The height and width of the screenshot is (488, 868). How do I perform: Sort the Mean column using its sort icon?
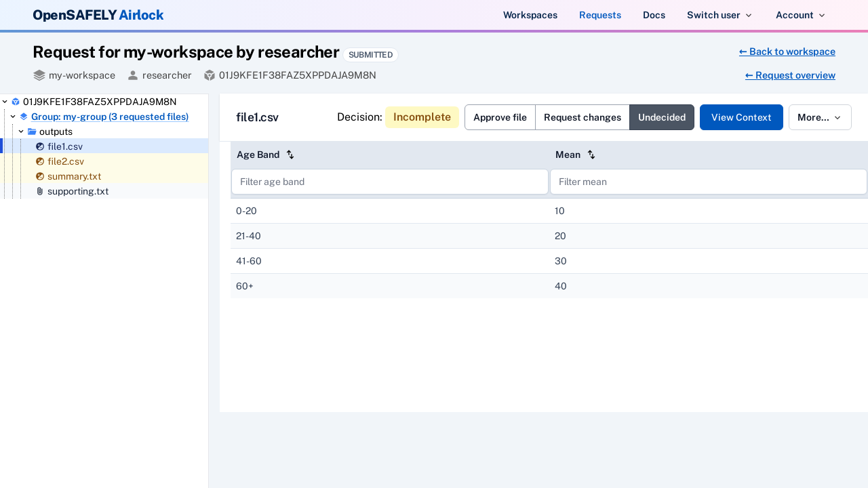pyautogui.click(x=591, y=155)
